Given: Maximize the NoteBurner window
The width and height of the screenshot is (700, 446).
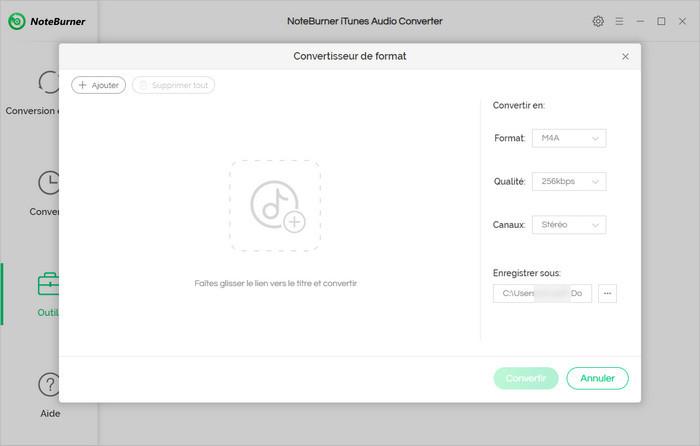Looking at the screenshot, I should (x=661, y=21).
